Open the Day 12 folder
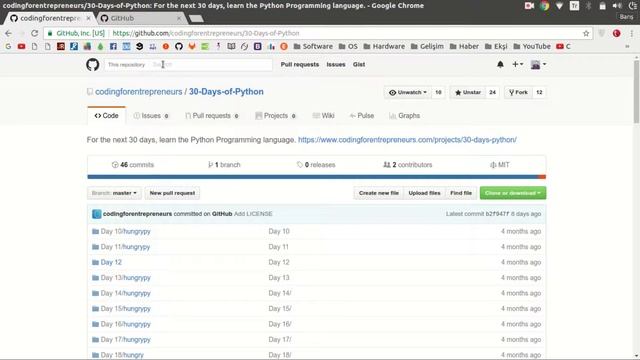Image resolution: width=640 pixels, height=360 pixels. tap(111, 262)
